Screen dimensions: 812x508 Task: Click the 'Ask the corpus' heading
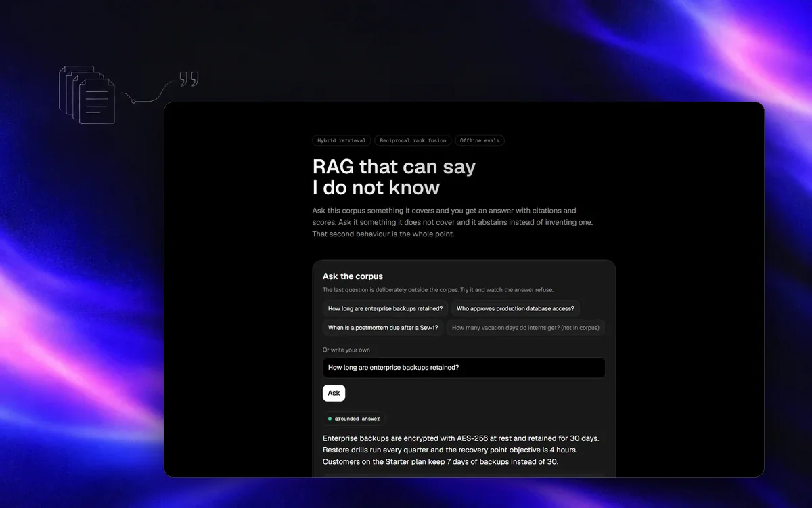[353, 276]
